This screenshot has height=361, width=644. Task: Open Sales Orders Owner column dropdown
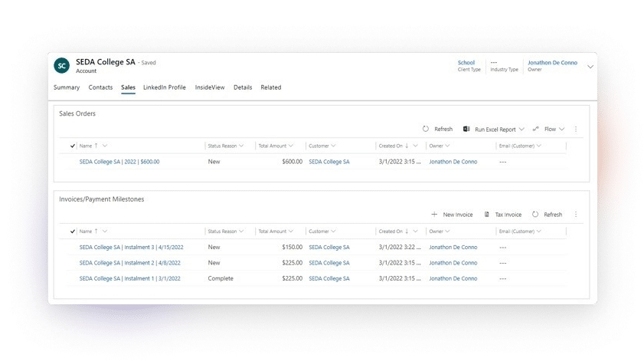[447, 146]
